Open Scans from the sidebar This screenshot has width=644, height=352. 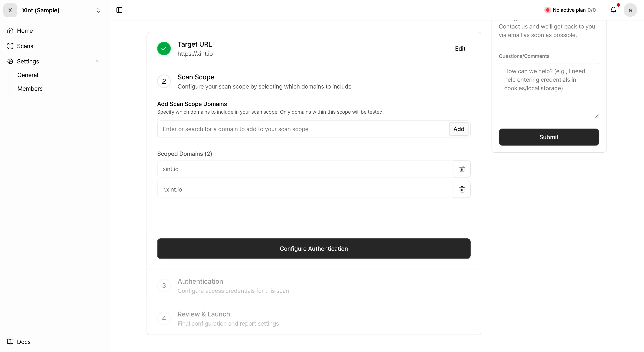pyautogui.click(x=25, y=46)
